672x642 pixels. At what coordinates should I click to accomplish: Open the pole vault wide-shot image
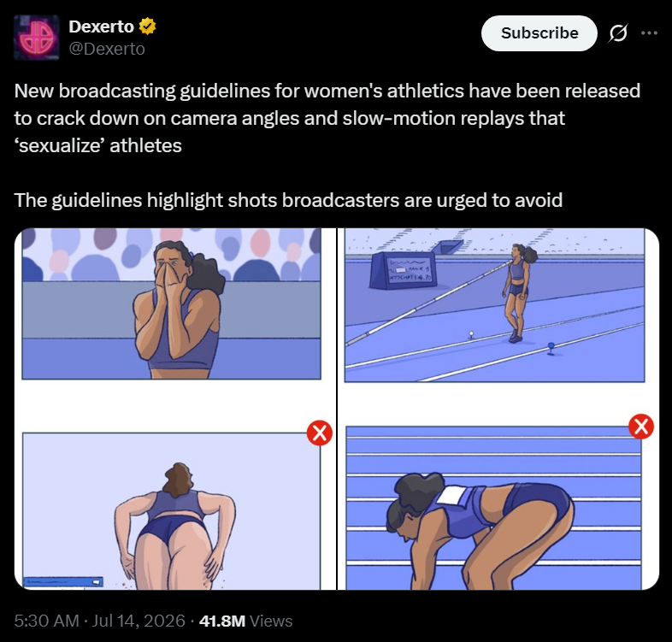pos(494,304)
